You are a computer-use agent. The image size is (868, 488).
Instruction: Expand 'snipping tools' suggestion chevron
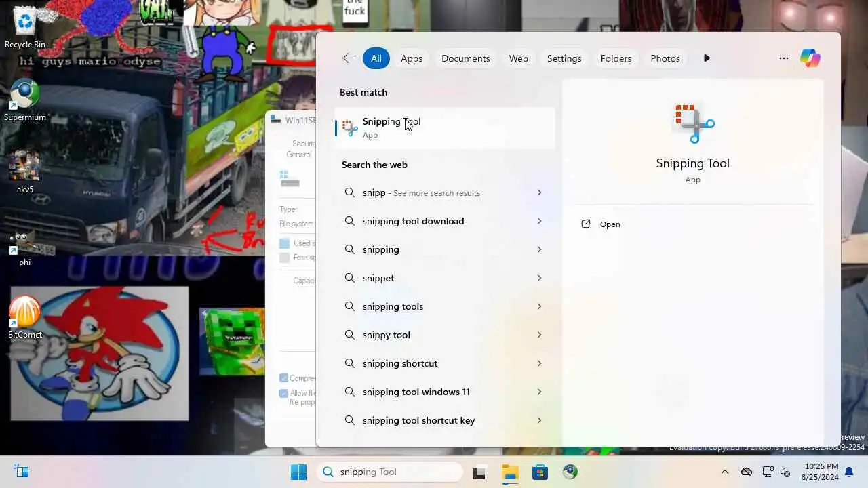tap(539, 306)
